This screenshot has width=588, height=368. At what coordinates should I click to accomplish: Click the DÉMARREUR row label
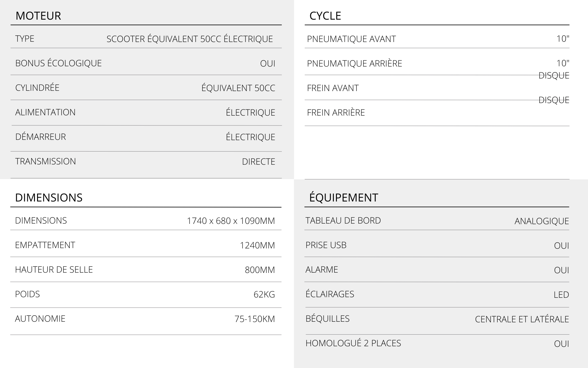coord(40,137)
